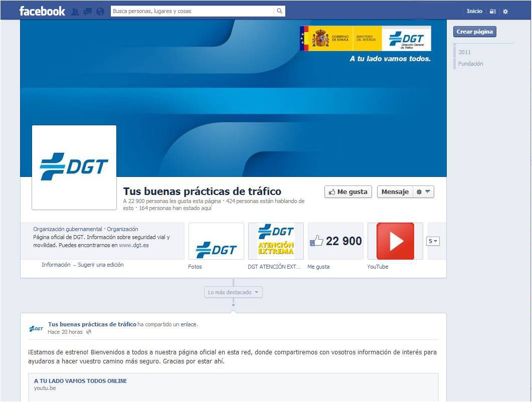
Task: Open friend requests icon in header
Action: pos(75,12)
